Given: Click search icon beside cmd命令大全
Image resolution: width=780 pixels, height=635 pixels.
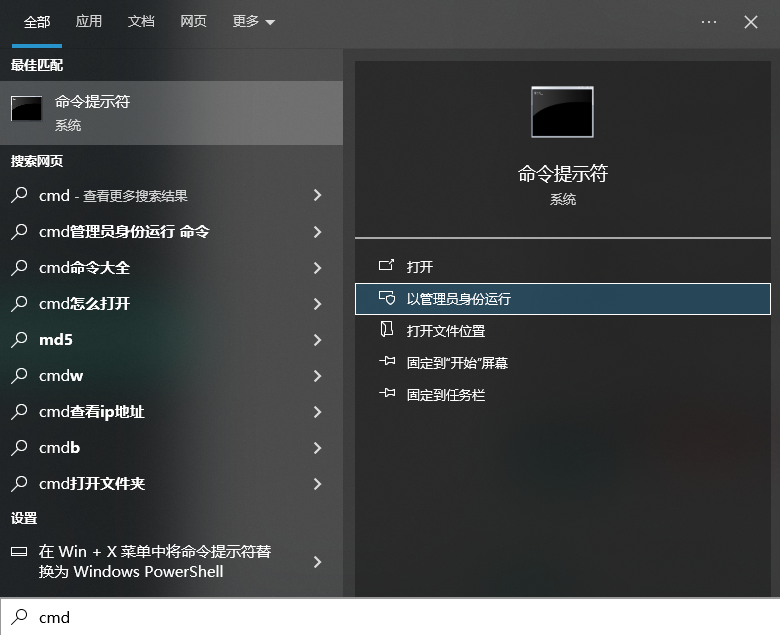Looking at the screenshot, I should pos(19,267).
